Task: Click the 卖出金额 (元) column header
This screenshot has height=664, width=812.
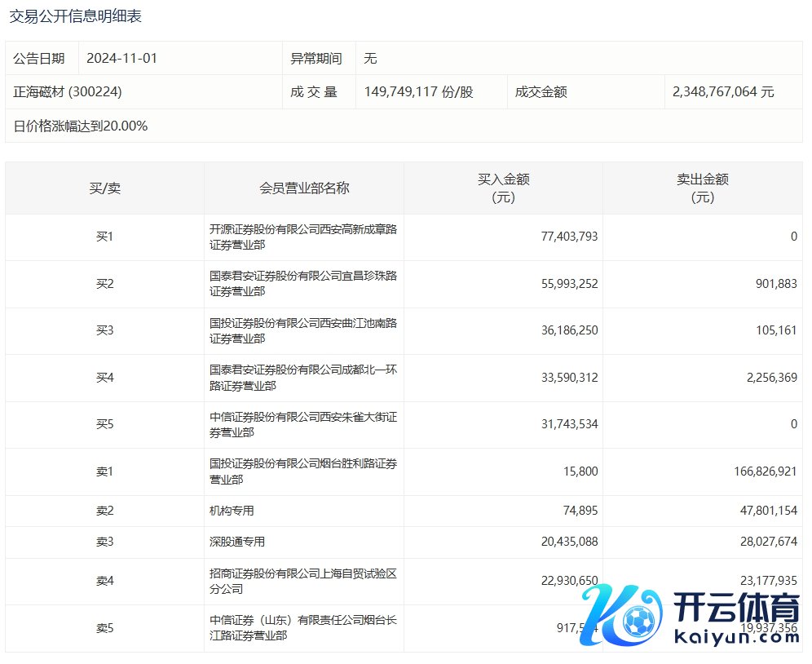Action: (x=702, y=188)
